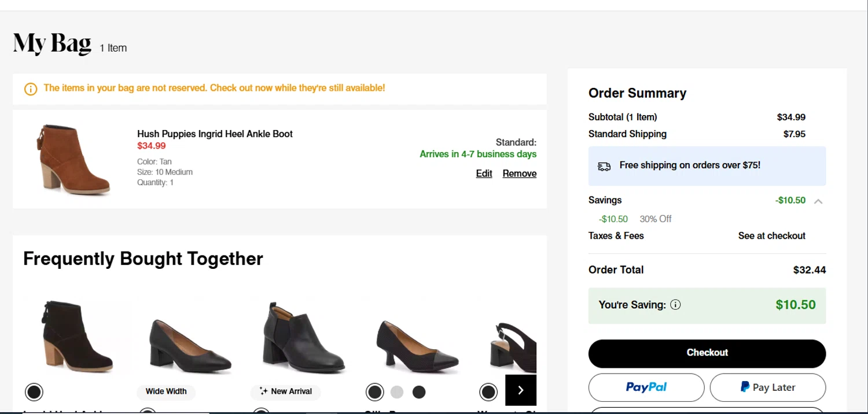Choose the PayPal Pay Later button
The image size is (868, 414).
(x=768, y=387)
